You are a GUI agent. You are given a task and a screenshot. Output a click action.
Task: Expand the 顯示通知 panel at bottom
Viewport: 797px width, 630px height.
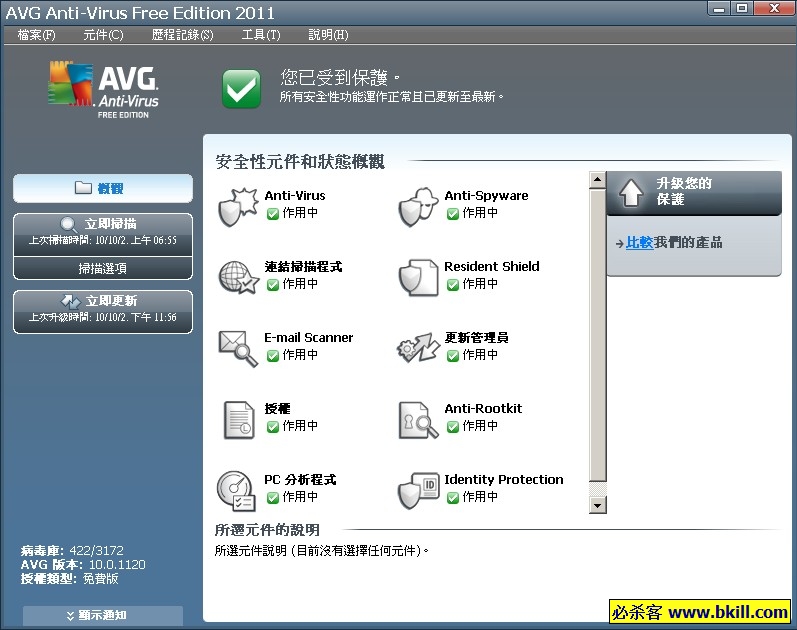(103, 615)
